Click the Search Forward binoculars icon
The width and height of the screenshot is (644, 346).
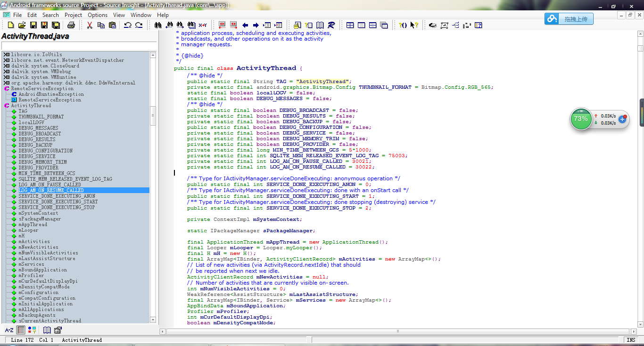pyautogui.click(x=180, y=25)
